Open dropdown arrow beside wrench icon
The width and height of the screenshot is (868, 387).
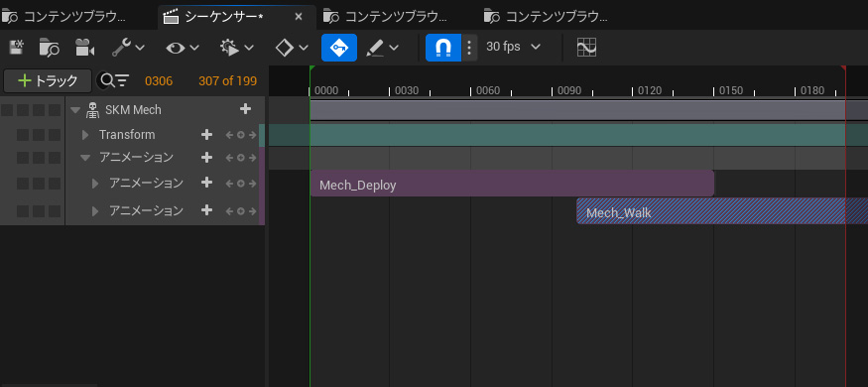pos(140,48)
